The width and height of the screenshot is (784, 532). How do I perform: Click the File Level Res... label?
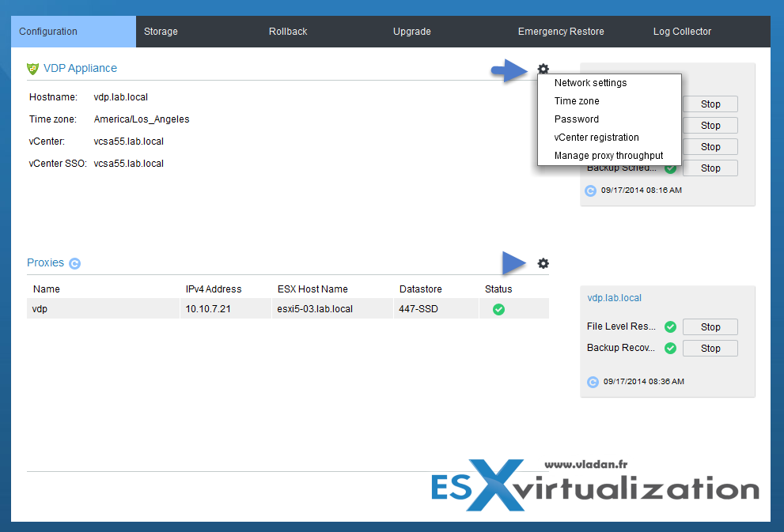(x=621, y=326)
